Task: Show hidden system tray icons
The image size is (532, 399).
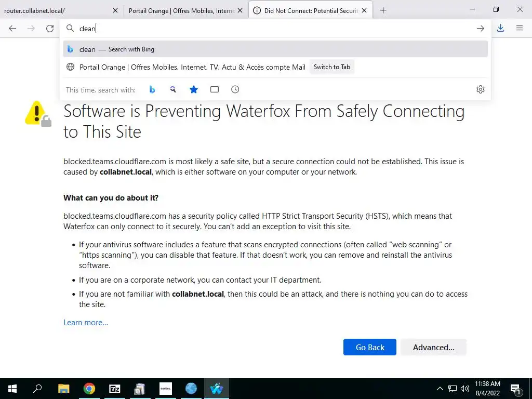Action: pos(440,389)
